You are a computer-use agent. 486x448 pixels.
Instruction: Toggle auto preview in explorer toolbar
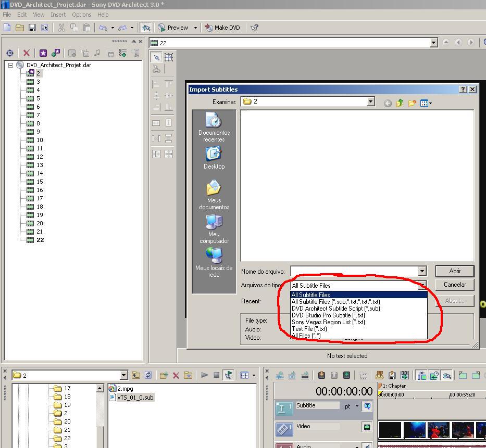(x=229, y=375)
